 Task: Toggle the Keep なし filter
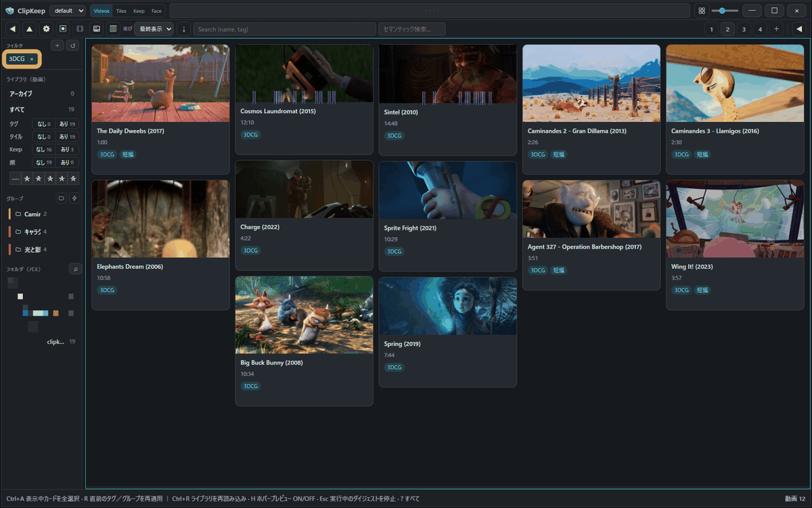(x=43, y=150)
